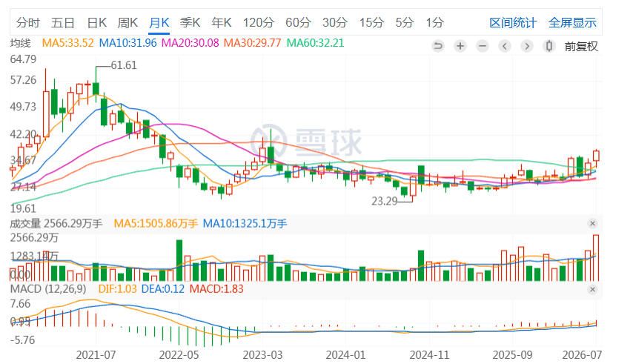Click the 2023-03 date axis label
The height and width of the screenshot is (364, 633).
[262, 355]
